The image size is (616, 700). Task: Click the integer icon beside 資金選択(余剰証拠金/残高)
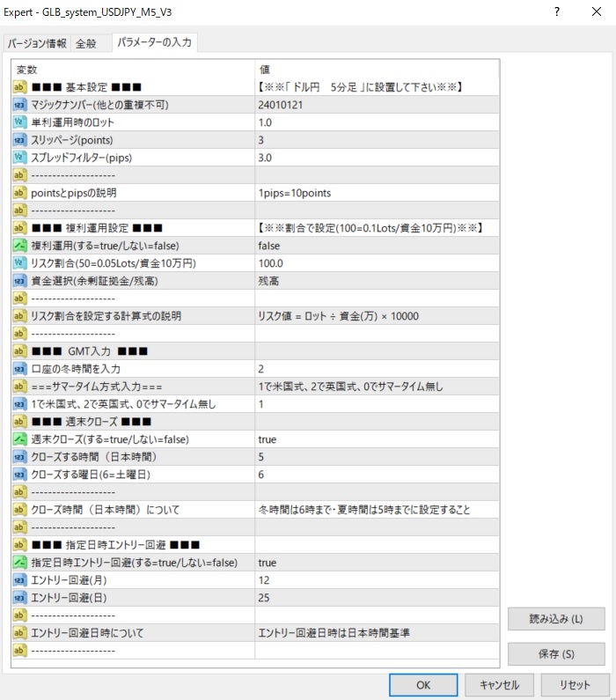pos(19,281)
